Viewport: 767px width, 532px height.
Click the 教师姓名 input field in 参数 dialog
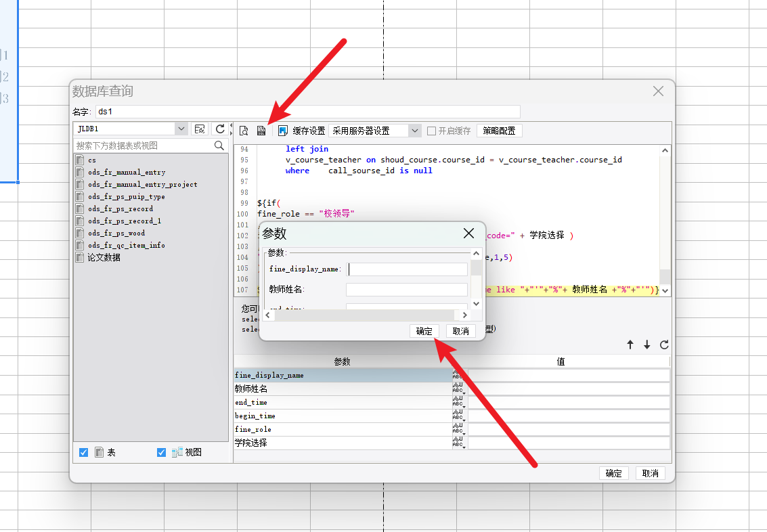click(x=406, y=290)
